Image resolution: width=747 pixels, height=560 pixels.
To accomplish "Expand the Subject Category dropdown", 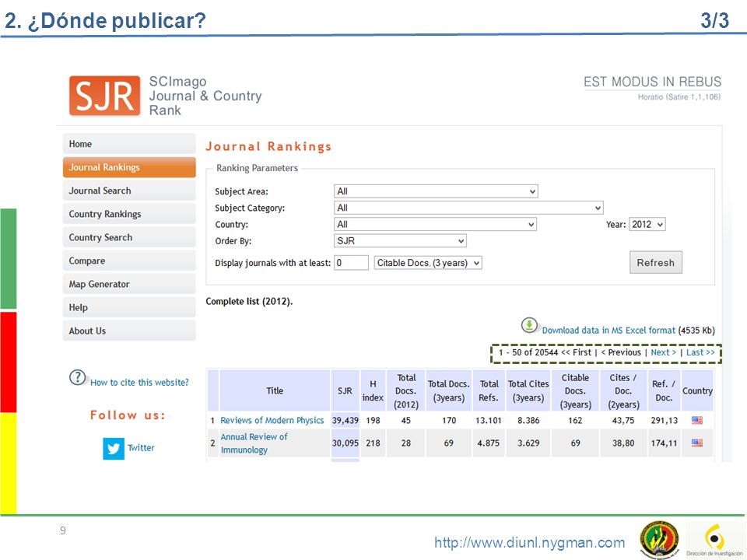I will tap(468, 208).
